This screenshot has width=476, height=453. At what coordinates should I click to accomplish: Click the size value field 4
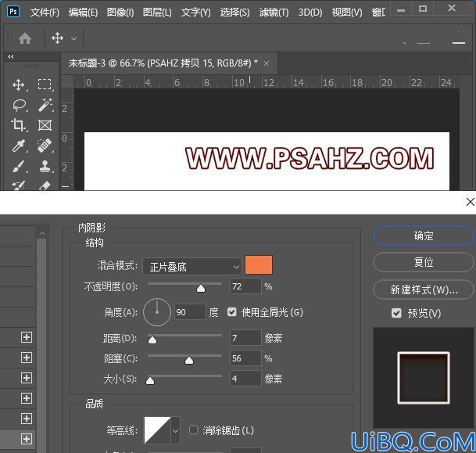click(x=245, y=379)
